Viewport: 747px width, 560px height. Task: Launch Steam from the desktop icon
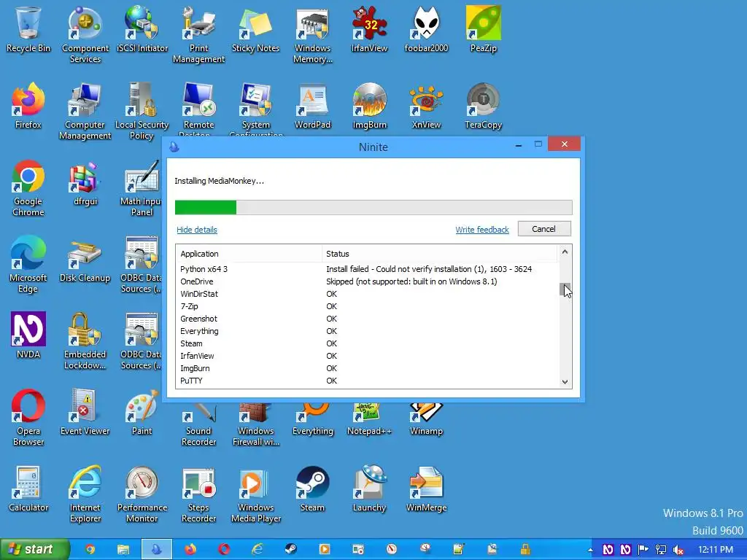pyautogui.click(x=312, y=489)
